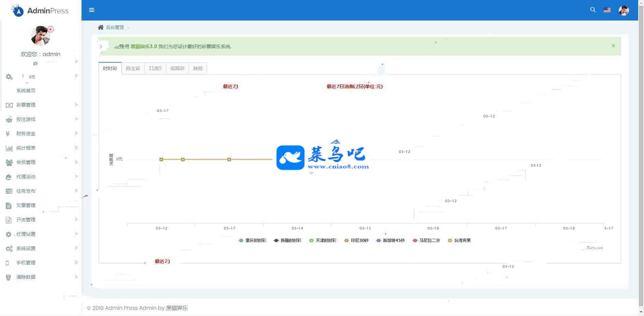The image size is (644, 316).
Task: Dismiss the green welcome alert banner
Action: pos(613,46)
